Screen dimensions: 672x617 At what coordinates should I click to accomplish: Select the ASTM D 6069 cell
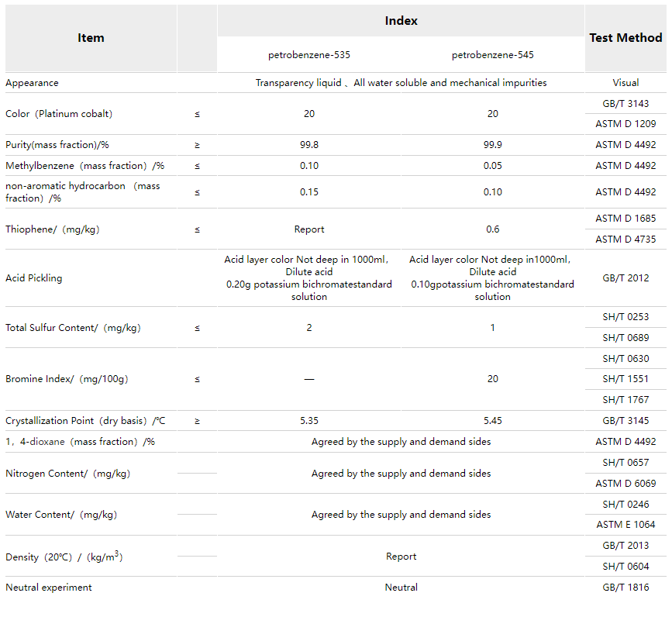625,484
